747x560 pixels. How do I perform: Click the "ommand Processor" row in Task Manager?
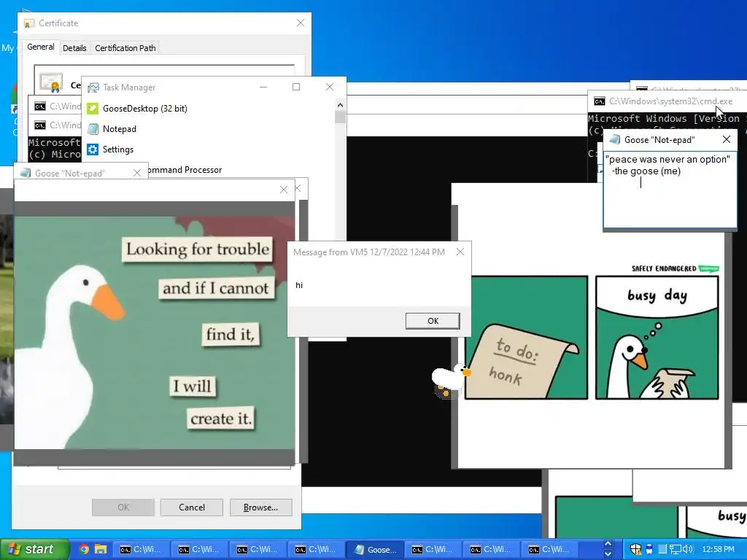pyautogui.click(x=185, y=170)
